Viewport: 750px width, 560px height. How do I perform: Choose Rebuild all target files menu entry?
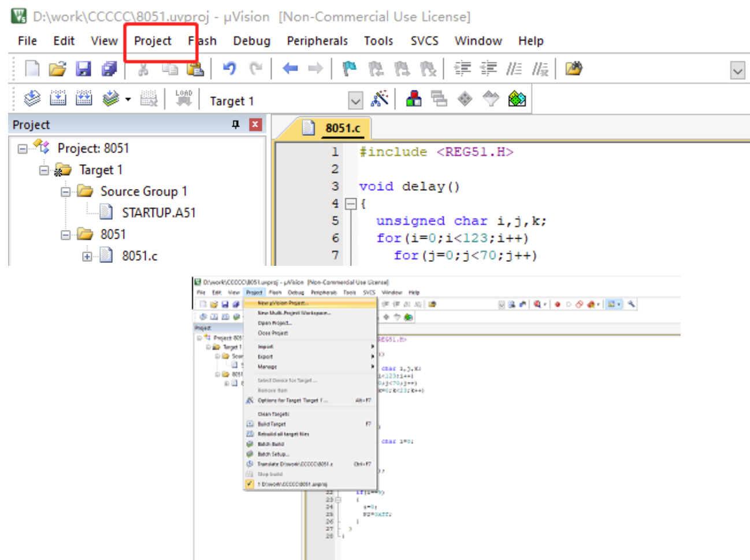(310, 434)
